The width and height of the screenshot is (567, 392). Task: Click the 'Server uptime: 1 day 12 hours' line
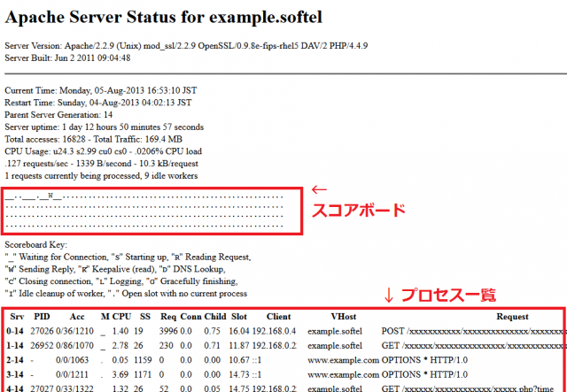click(x=105, y=127)
